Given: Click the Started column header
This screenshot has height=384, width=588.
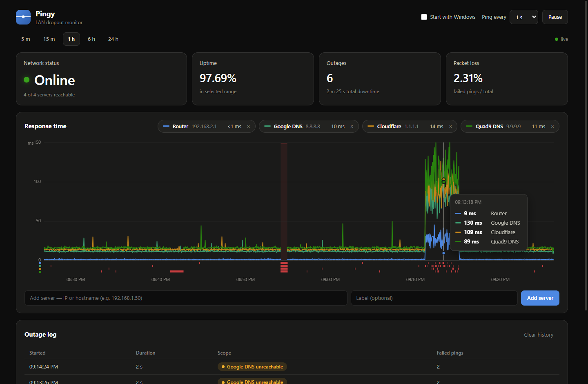Looking at the screenshot, I should 38,353.
